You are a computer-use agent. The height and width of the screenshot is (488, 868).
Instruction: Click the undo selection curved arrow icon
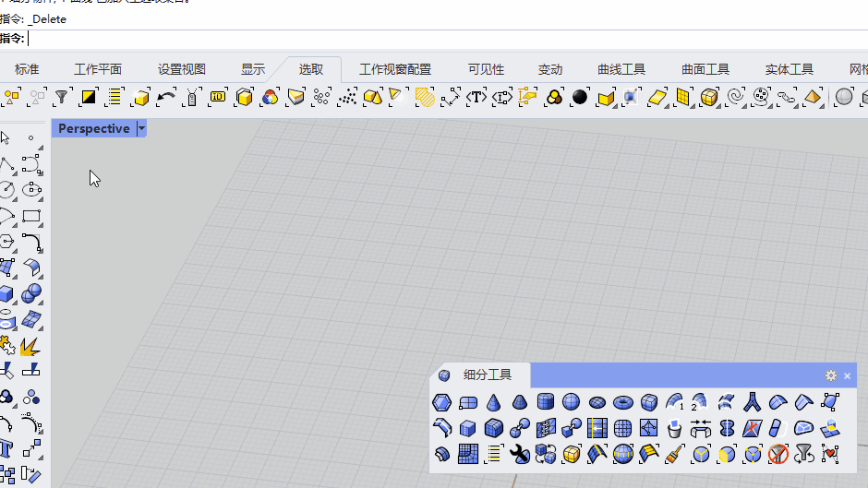pyautogui.click(x=166, y=98)
